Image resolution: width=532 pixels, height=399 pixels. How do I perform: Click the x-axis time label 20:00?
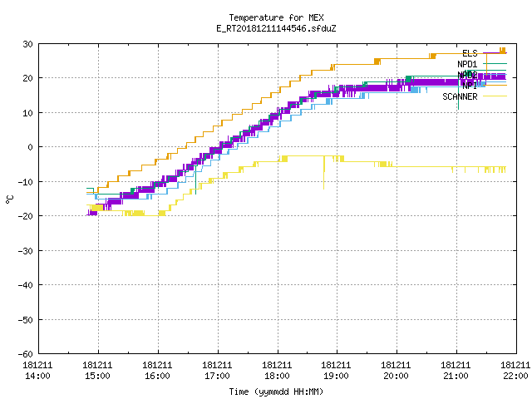tap(397, 377)
